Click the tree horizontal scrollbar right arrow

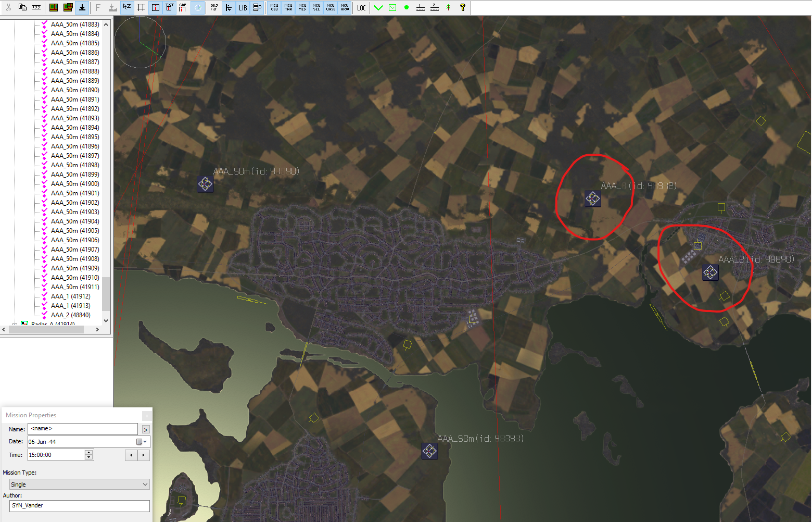pos(97,329)
